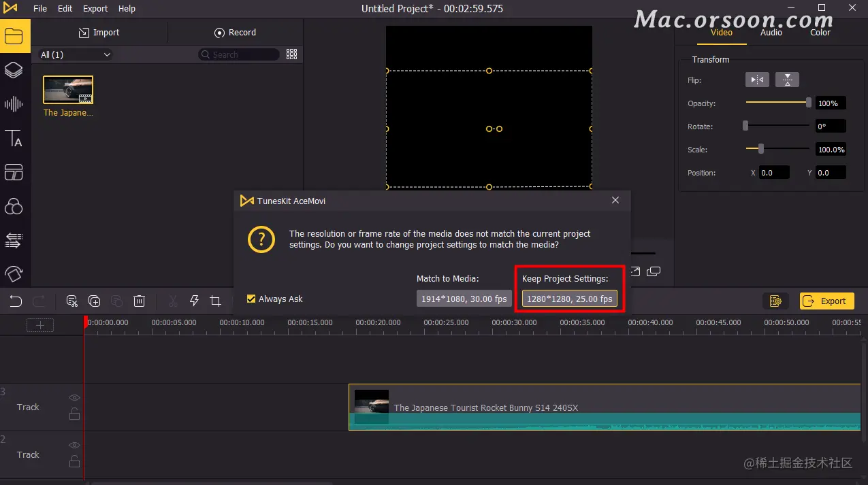The height and width of the screenshot is (485, 868).
Task: Close the TunesKit AceMovi dialog
Action: click(x=615, y=201)
